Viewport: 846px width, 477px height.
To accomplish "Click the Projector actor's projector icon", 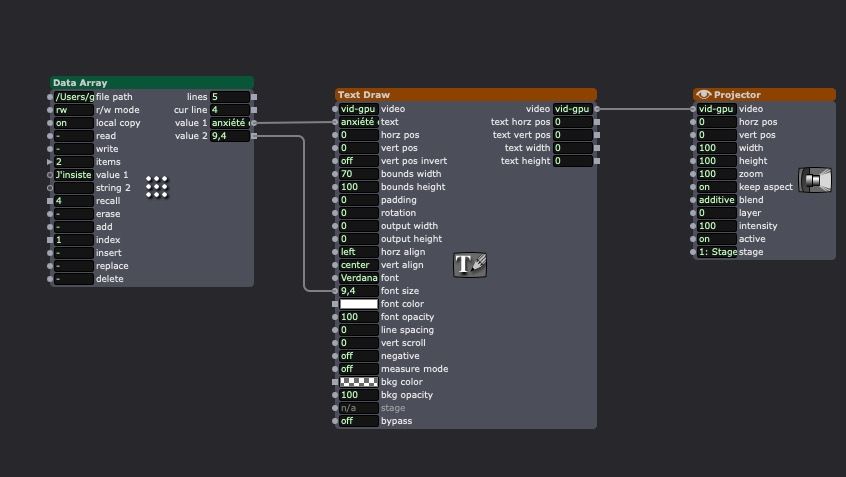I will [x=817, y=181].
